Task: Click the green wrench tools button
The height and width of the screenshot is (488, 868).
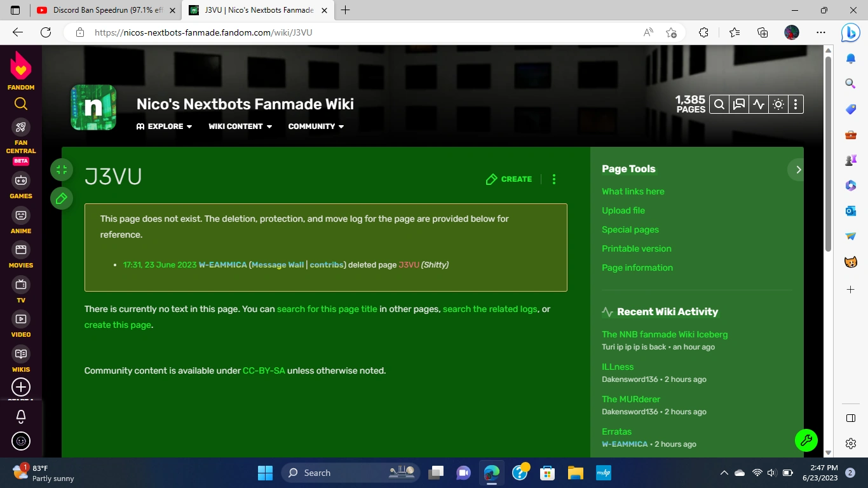Action: [x=806, y=440]
